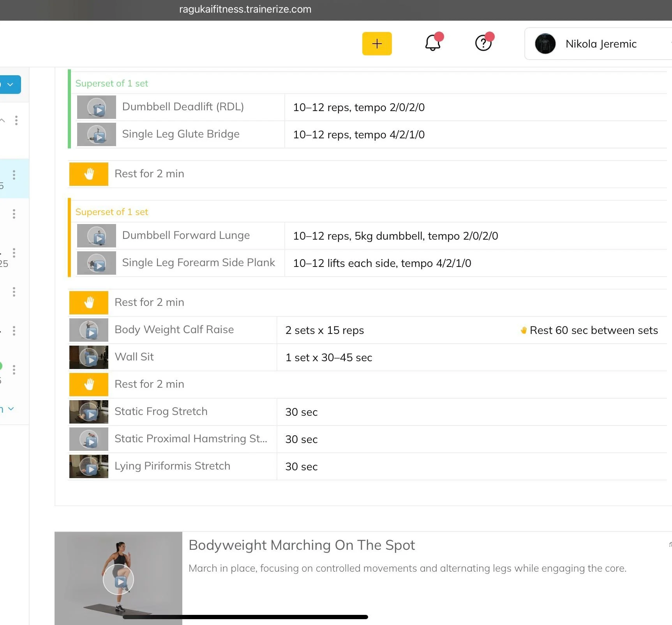Play Single Leg Glute Bridge video thumbnail
672x625 pixels.
[97, 134]
